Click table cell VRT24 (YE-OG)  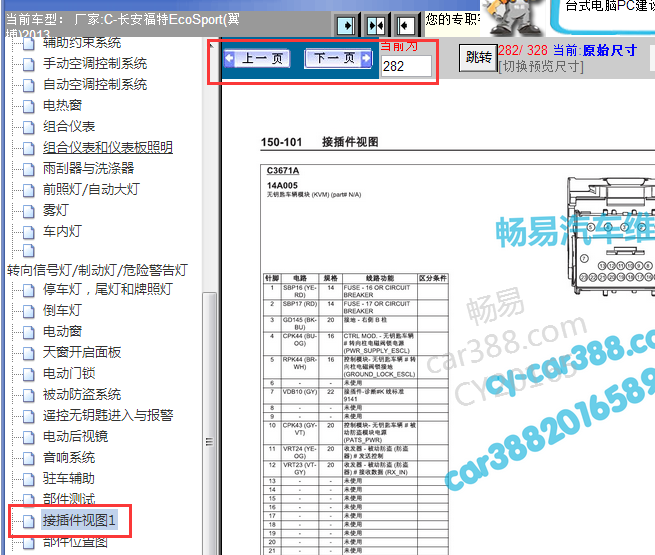(300, 452)
